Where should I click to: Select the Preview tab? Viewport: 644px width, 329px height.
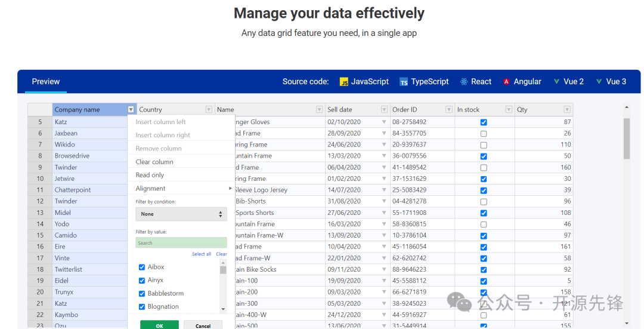(x=46, y=82)
